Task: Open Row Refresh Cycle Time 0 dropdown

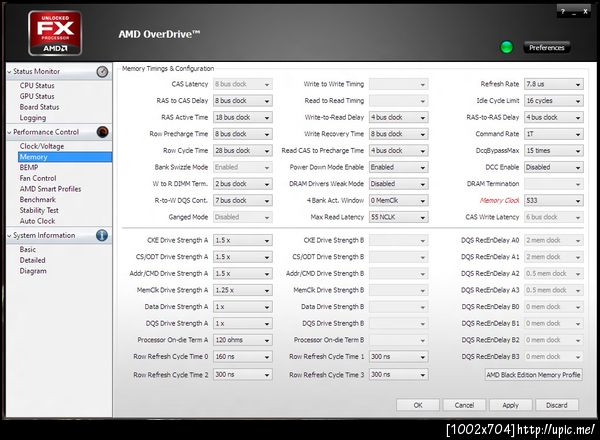Action: coord(243,357)
